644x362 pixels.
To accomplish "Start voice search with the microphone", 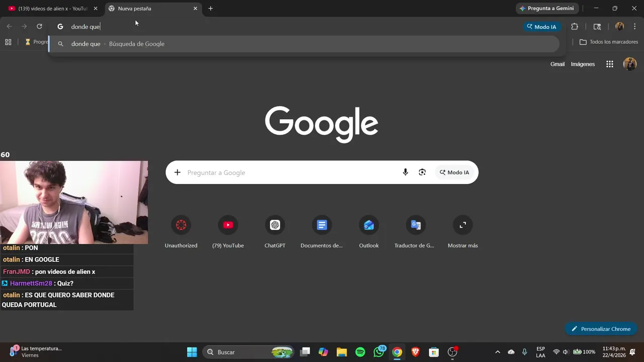I will (406, 172).
